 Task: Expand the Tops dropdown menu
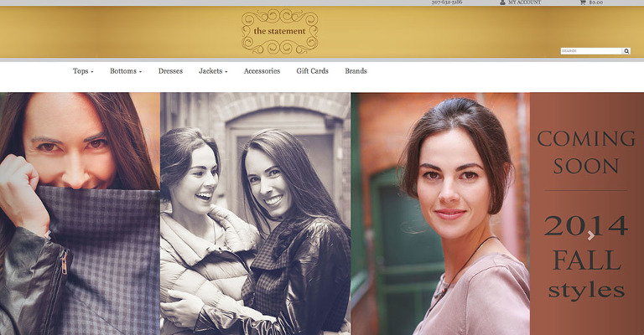pyautogui.click(x=83, y=71)
